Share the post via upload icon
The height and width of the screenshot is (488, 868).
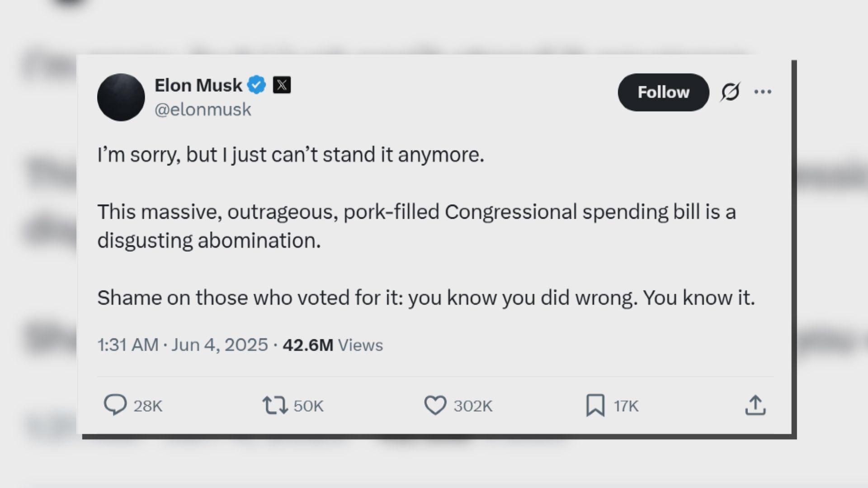click(755, 405)
